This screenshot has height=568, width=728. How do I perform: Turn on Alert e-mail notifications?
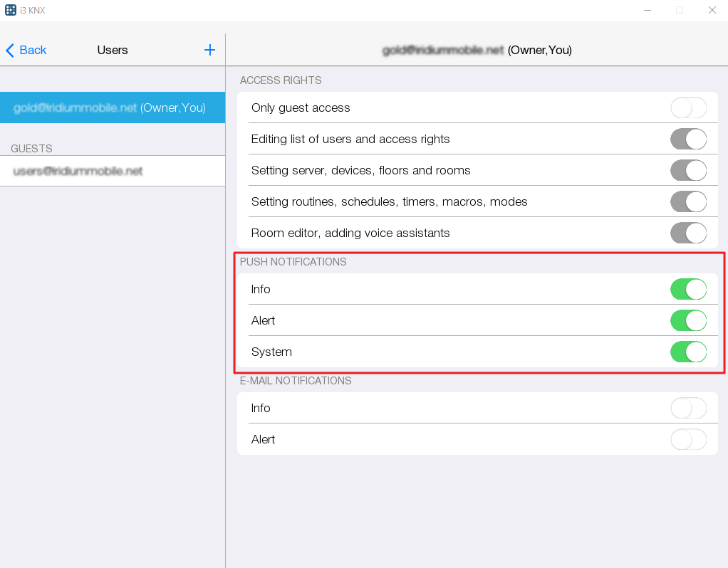click(x=688, y=440)
